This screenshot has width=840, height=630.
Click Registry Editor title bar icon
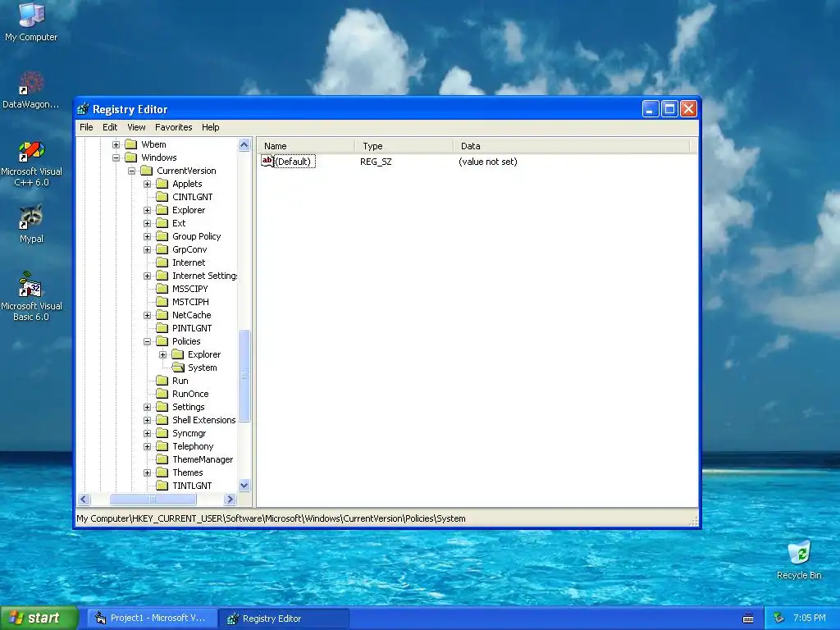pos(83,109)
